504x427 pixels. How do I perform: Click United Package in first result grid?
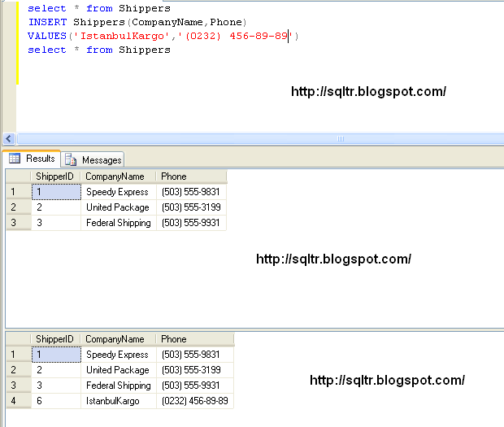119,207
